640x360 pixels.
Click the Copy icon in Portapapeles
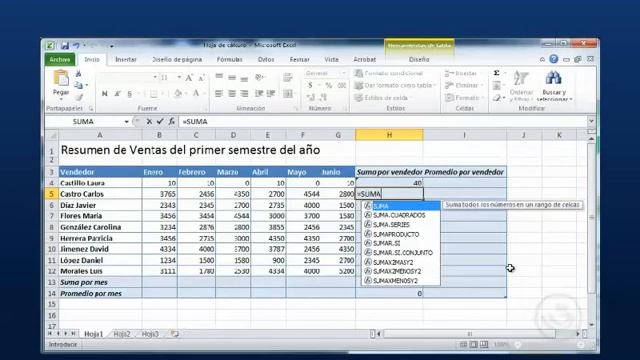click(x=78, y=85)
